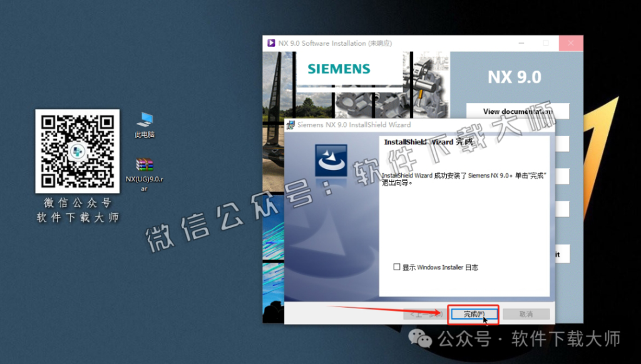This screenshot has height=364, width=641.
Task: Click the InstallShield Wizard title bar icon
Action: coord(289,124)
